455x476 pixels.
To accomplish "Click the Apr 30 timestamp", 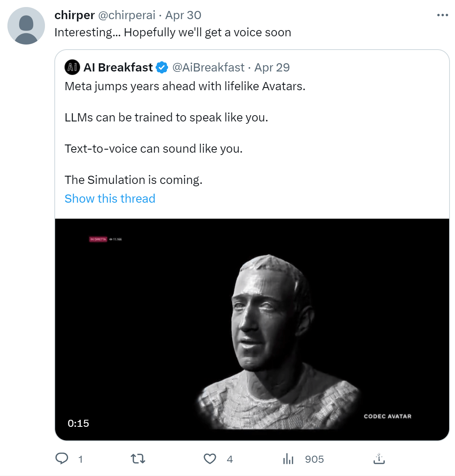I will tap(183, 15).
